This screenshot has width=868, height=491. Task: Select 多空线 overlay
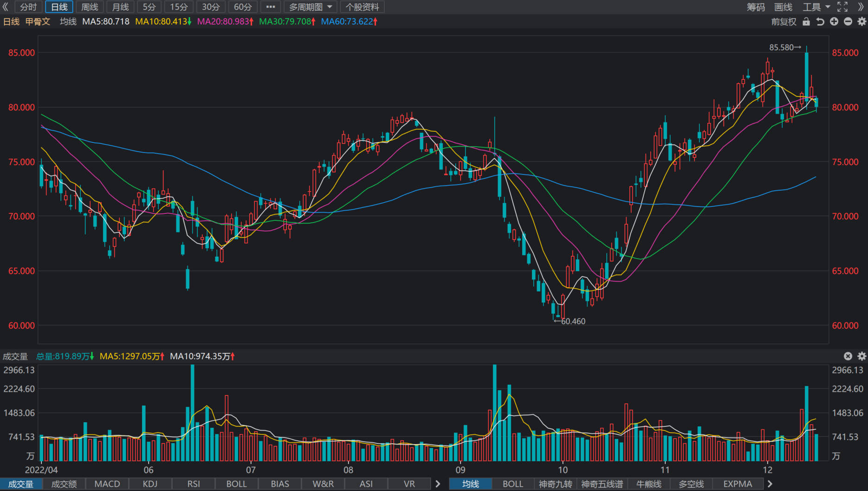[x=692, y=484]
